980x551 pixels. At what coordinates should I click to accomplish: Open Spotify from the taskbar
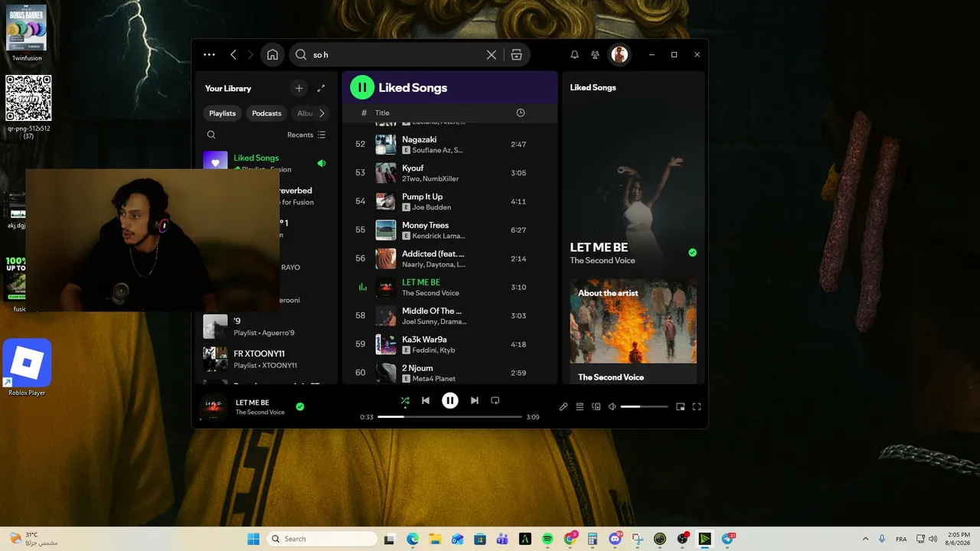tap(548, 539)
